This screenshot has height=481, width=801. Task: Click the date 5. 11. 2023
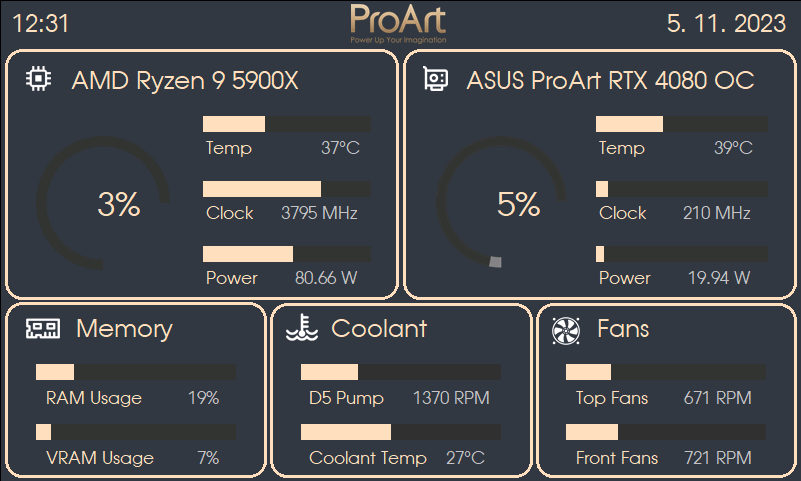tap(726, 24)
